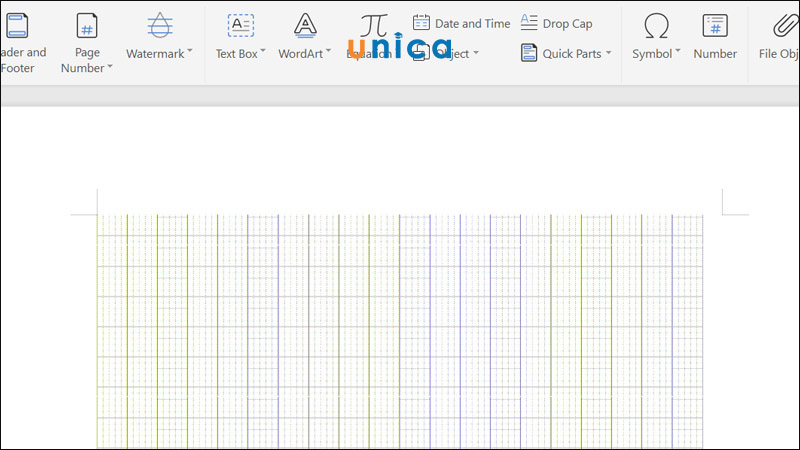Click the Object icon

420,52
